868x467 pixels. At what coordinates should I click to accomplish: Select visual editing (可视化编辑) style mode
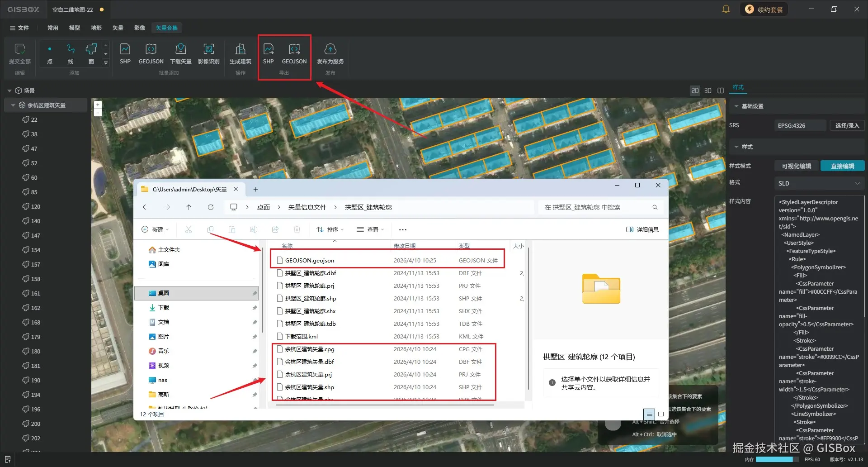click(797, 166)
